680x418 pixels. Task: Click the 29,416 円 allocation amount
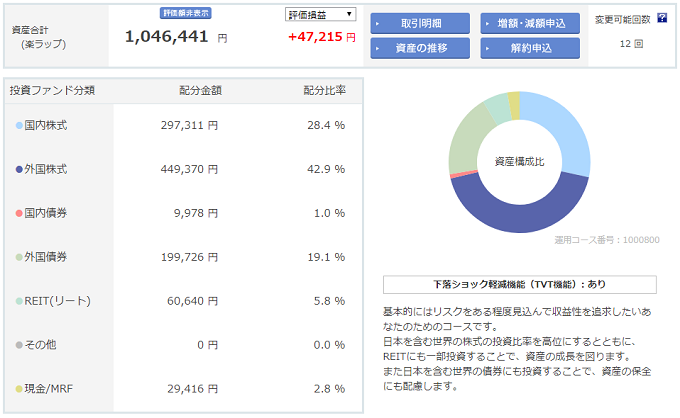pyautogui.click(x=193, y=389)
